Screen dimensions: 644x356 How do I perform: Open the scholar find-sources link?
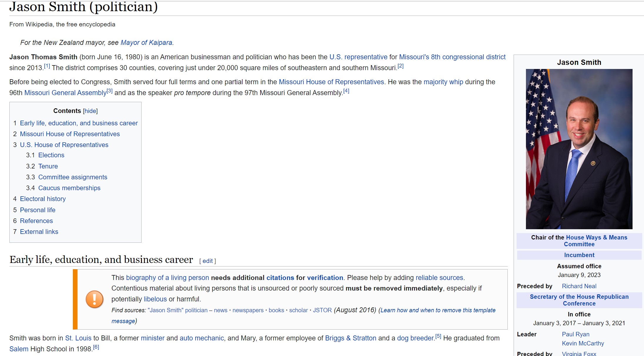(x=298, y=310)
